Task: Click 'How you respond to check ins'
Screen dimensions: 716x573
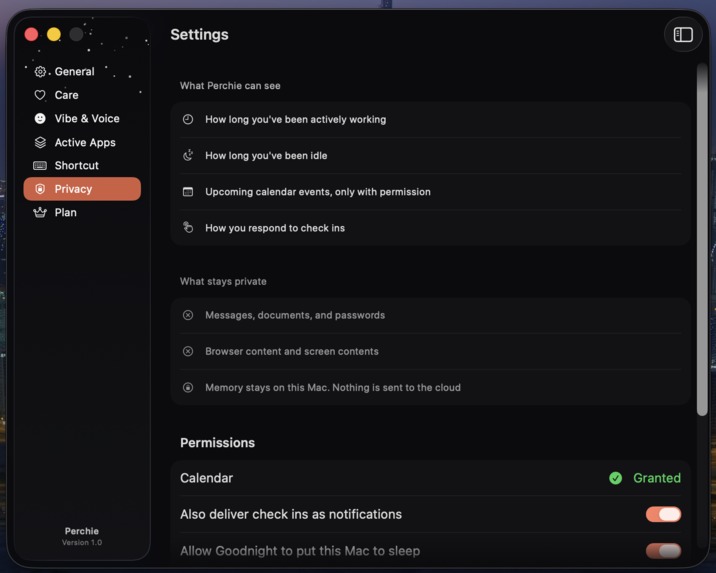Action: point(275,228)
